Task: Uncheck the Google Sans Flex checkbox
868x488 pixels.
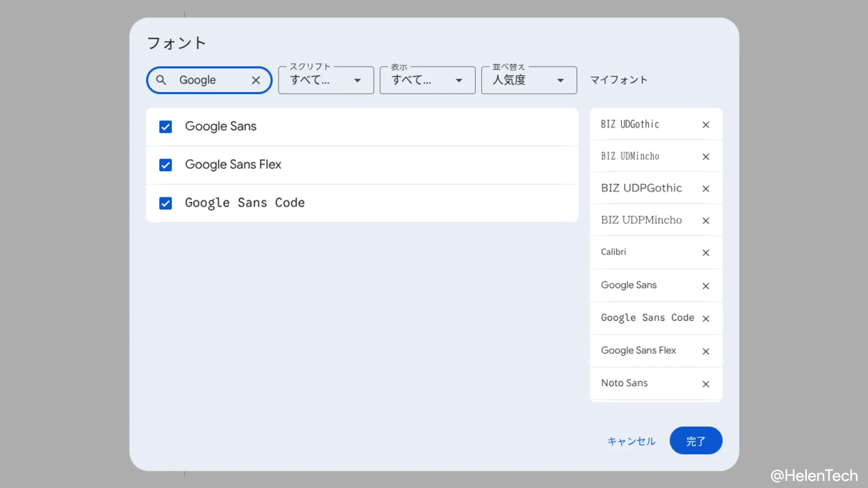Action: coord(165,165)
